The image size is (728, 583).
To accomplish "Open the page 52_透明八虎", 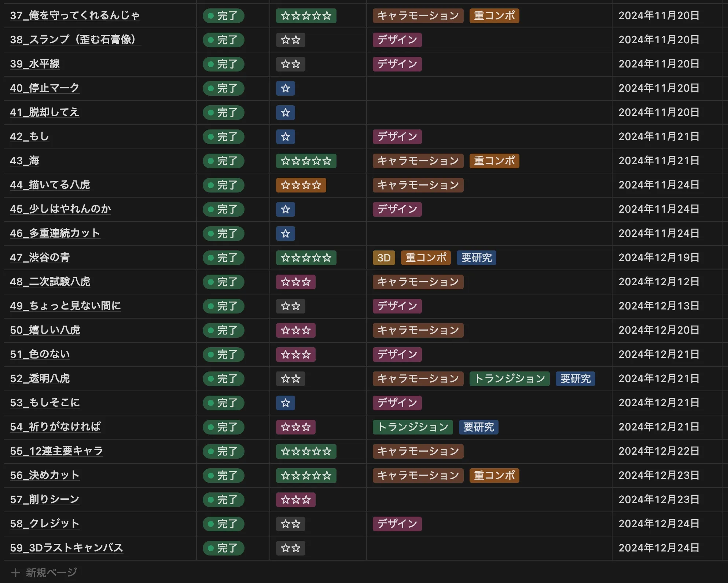I will pos(40,378).
